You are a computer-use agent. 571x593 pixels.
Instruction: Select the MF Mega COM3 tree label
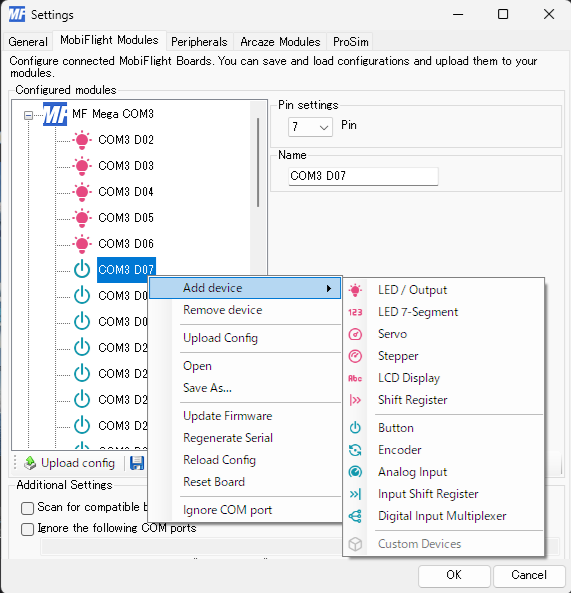tap(113, 114)
